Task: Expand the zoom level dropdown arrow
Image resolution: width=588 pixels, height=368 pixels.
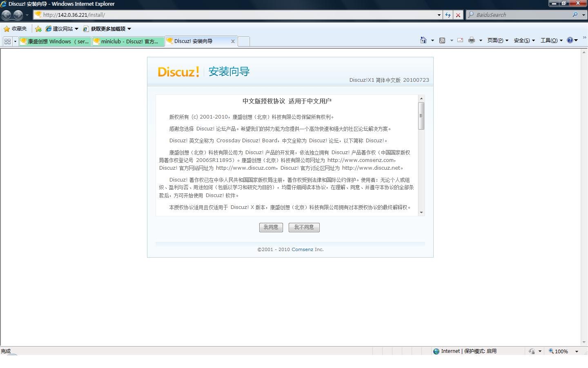Action: [577, 351]
